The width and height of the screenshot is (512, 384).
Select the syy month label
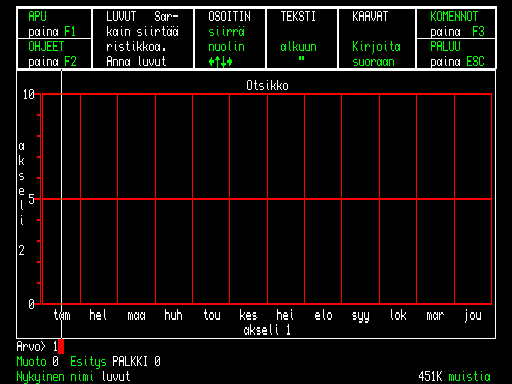(x=361, y=316)
